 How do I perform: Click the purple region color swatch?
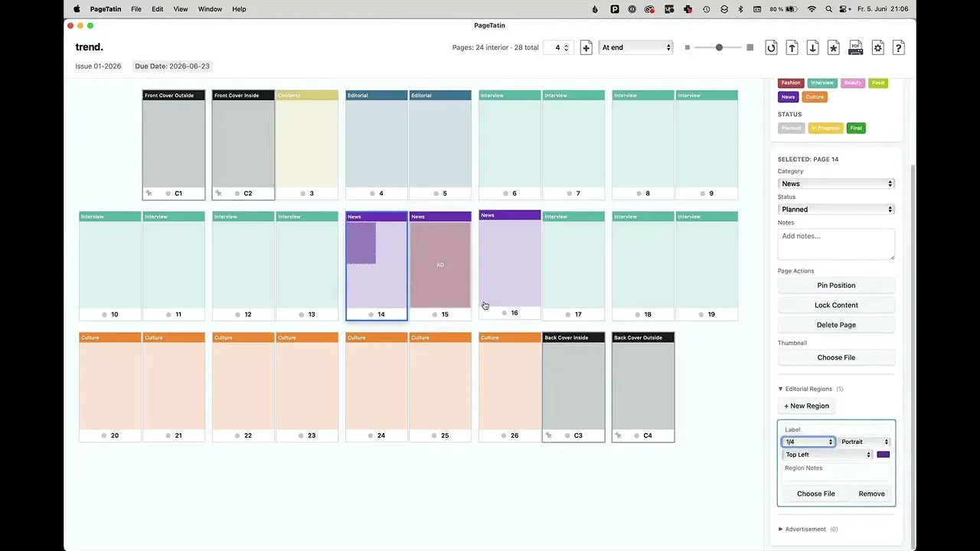[x=884, y=455]
